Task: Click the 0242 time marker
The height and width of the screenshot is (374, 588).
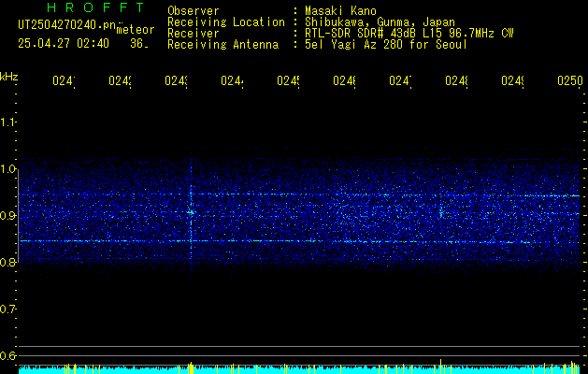Action: [120, 81]
